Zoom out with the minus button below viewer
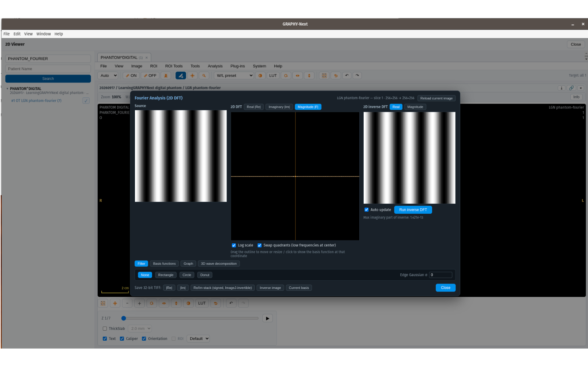 point(127,303)
